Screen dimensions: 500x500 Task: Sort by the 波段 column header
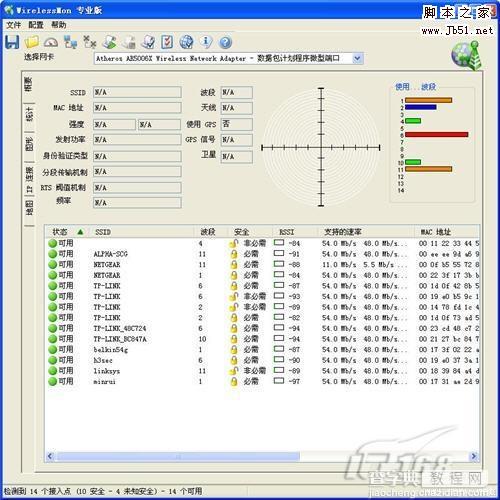pyautogui.click(x=210, y=232)
